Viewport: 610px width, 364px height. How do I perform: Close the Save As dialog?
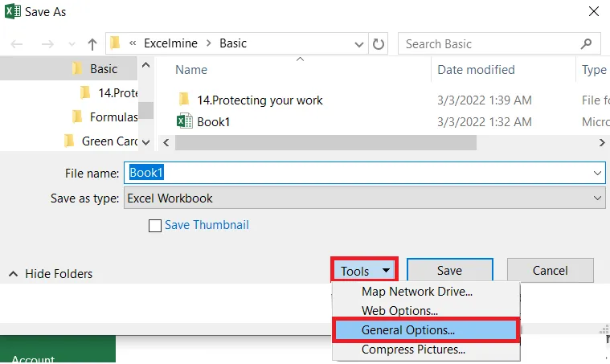pyautogui.click(x=594, y=11)
